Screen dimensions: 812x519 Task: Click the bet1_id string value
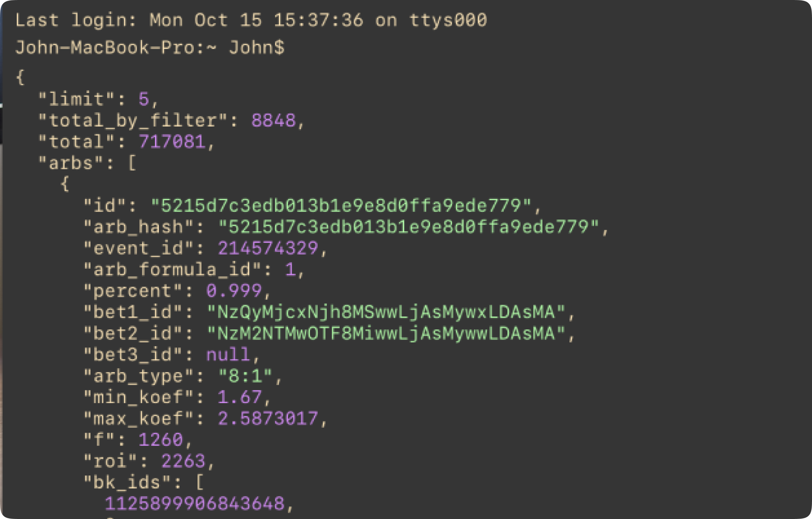pyautogui.click(x=386, y=312)
